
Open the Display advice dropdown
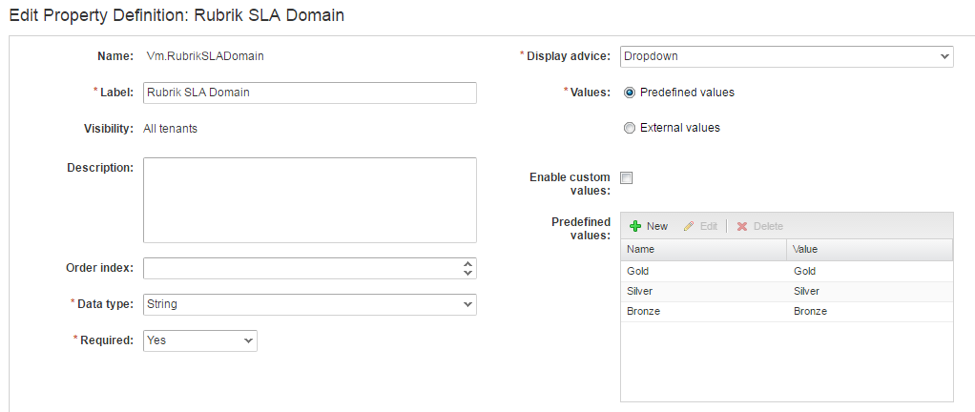(x=786, y=56)
